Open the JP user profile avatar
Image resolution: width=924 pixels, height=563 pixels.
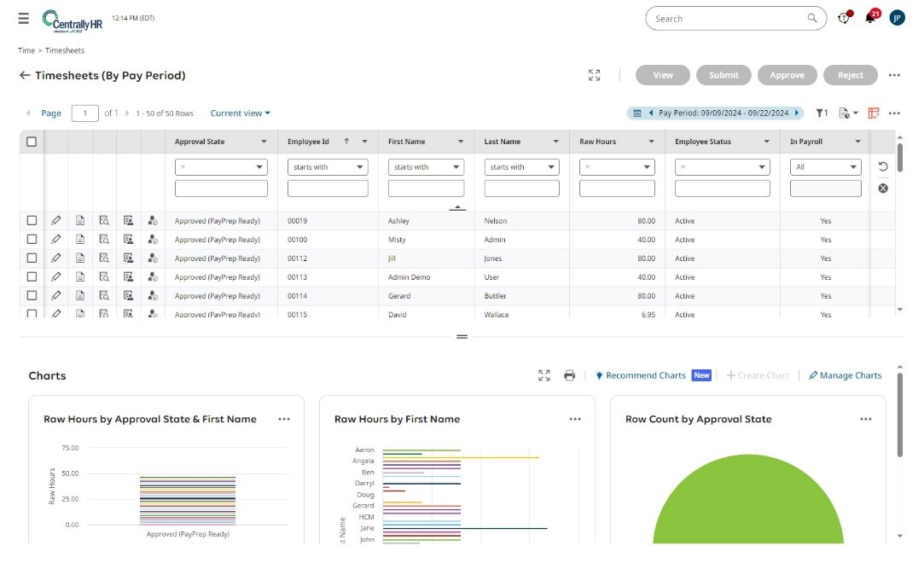pyautogui.click(x=897, y=18)
